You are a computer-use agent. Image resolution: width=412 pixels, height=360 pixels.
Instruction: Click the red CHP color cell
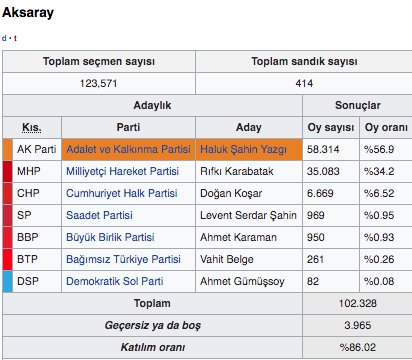point(7,193)
